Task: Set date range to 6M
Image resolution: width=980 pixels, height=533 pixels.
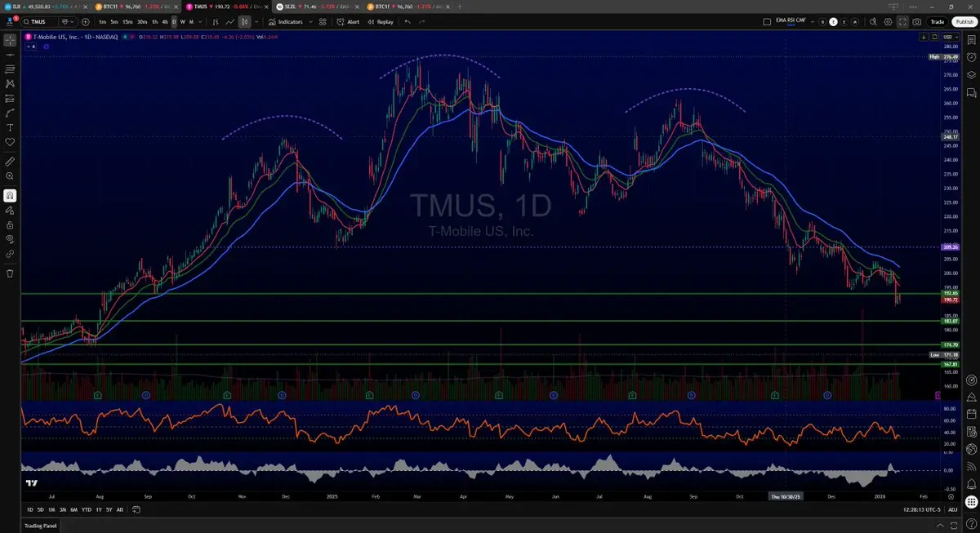Action: tap(73, 509)
